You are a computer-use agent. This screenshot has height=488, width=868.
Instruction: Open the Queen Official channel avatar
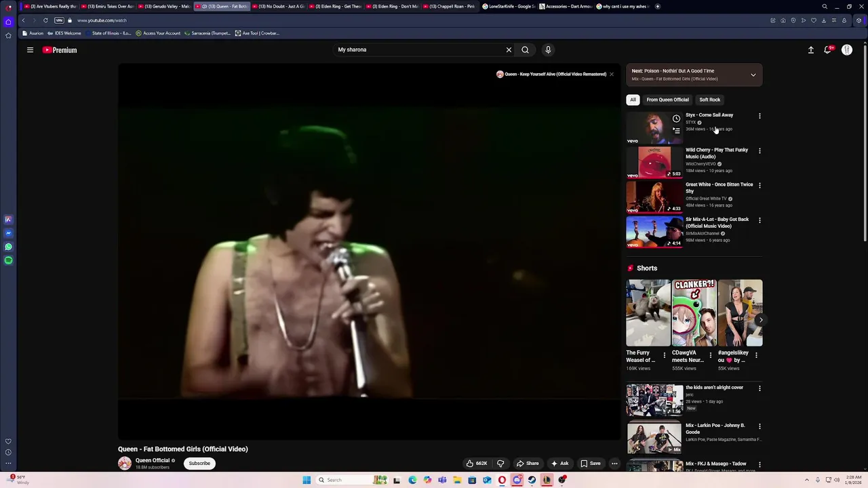click(x=125, y=464)
